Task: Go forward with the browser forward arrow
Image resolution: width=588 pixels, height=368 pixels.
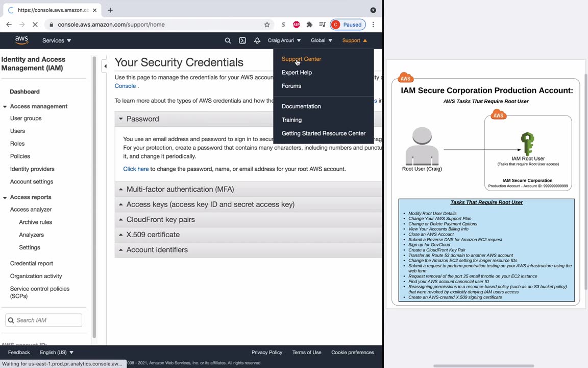Action: point(22,25)
